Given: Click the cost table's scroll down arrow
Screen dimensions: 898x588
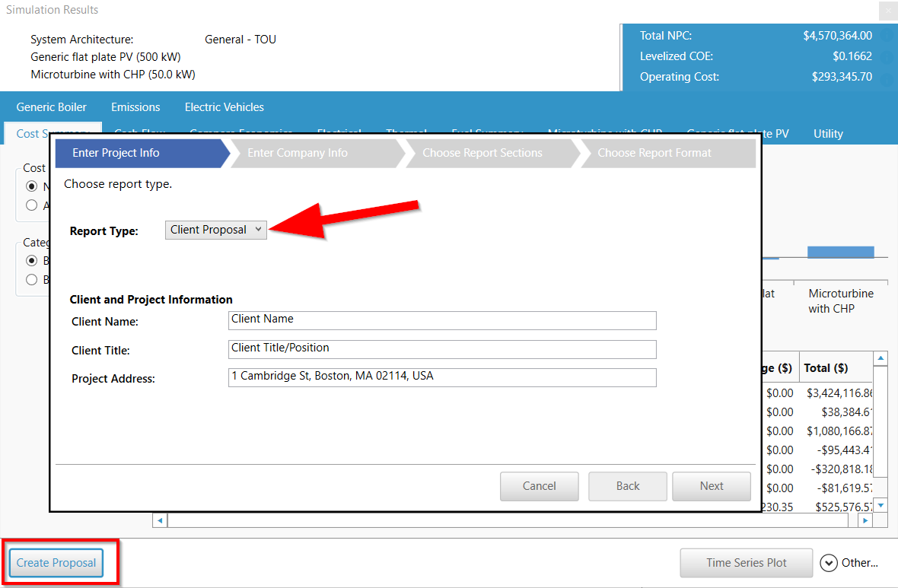Looking at the screenshot, I should pyautogui.click(x=880, y=504).
